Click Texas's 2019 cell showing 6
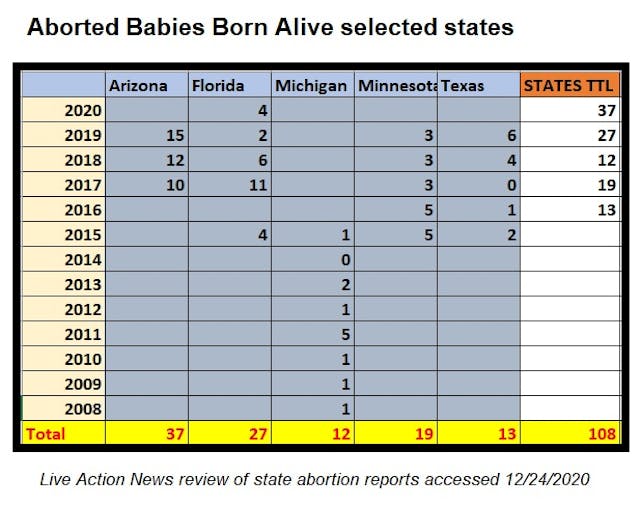The image size is (640, 505). [478, 134]
